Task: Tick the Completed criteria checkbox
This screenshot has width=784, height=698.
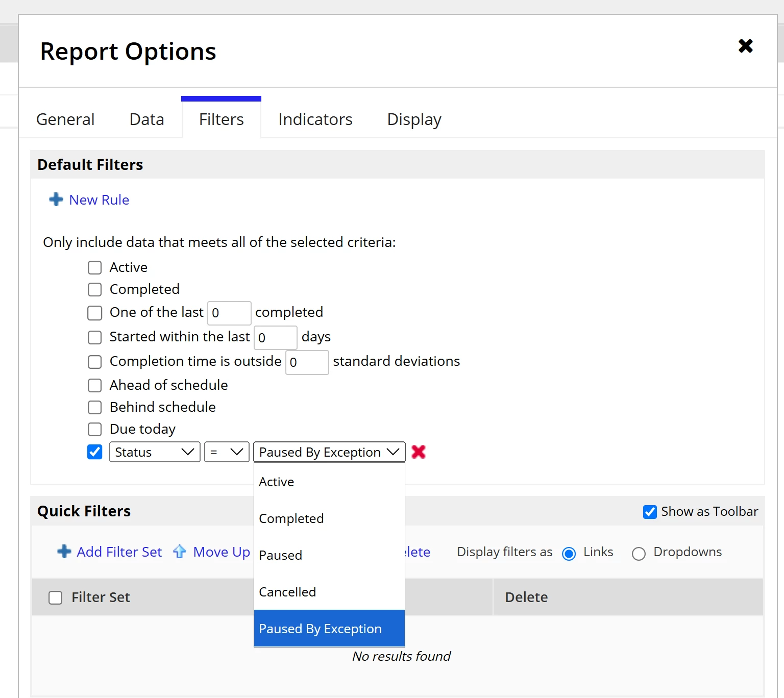Action: coord(95,290)
